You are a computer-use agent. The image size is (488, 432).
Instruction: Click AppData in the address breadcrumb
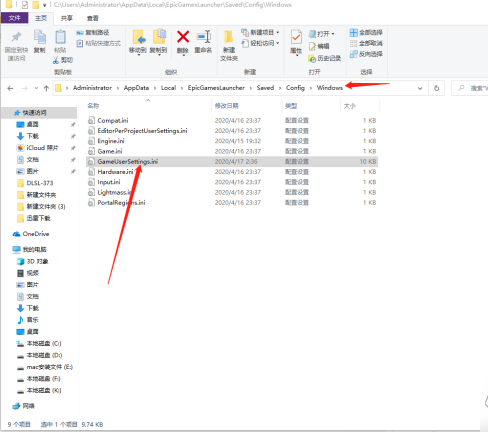pyautogui.click(x=136, y=88)
